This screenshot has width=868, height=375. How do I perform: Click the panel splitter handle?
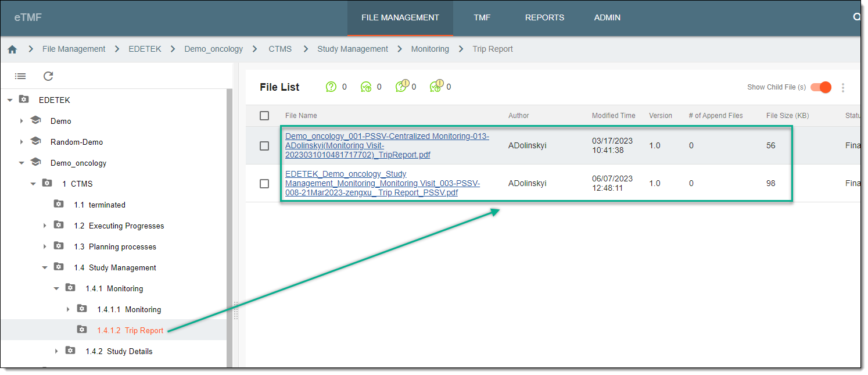pos(235,310)
